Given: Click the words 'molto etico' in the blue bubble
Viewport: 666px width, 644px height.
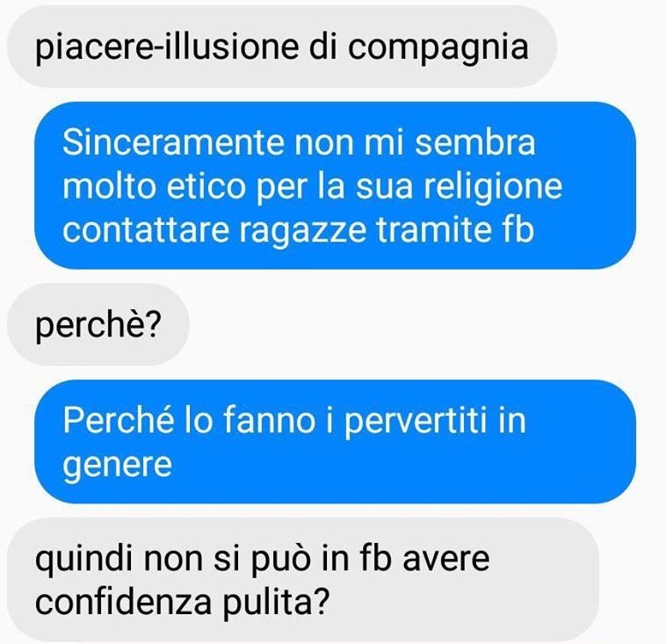Looking at the screenshot, I should coord(154,186).
